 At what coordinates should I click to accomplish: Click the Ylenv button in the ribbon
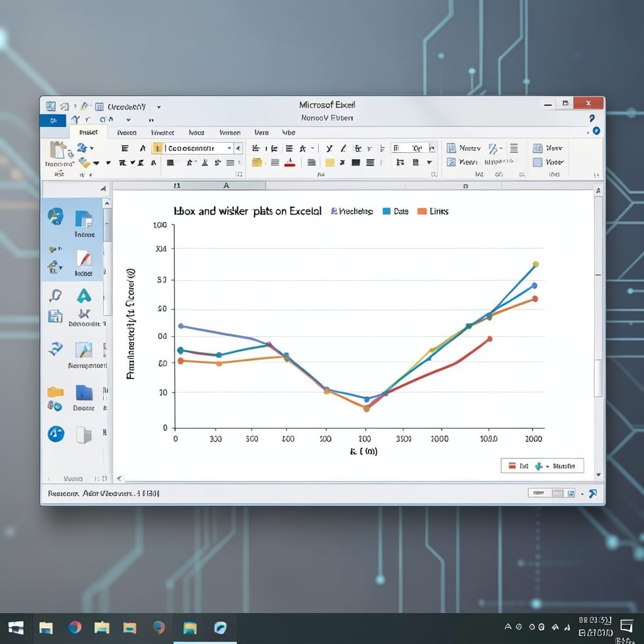[462, 162]
